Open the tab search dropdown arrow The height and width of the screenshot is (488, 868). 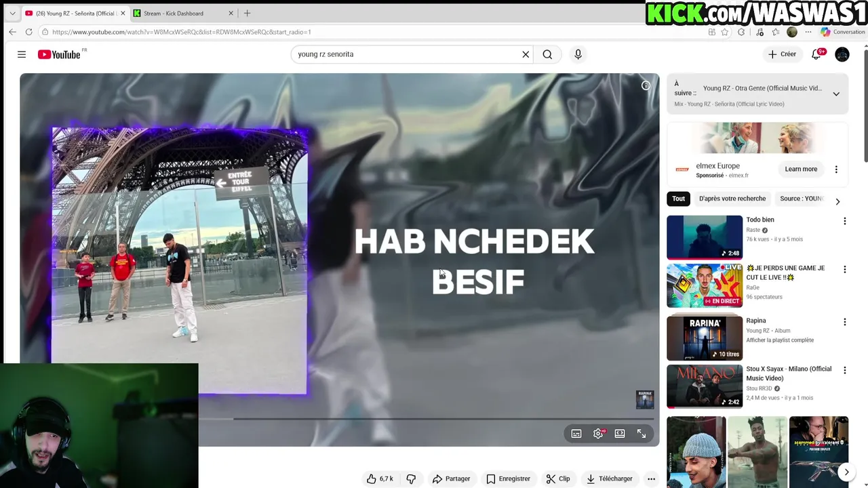pyautogui.click(x=12, y=13)
